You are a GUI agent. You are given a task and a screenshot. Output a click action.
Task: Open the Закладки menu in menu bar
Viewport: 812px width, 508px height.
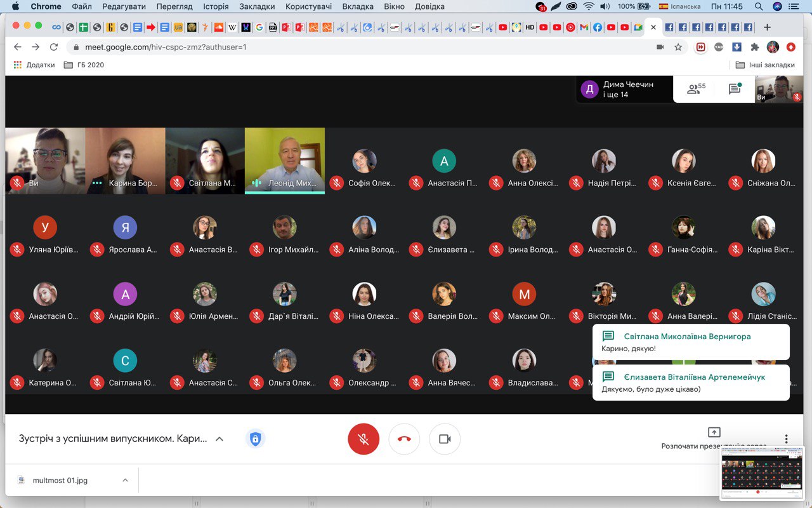click(x=257, y=6)
